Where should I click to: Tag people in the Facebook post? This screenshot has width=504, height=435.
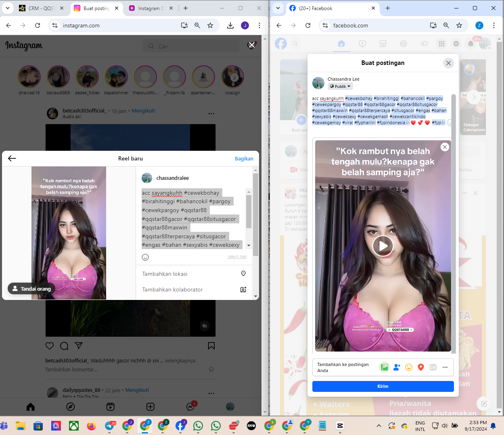397,367
